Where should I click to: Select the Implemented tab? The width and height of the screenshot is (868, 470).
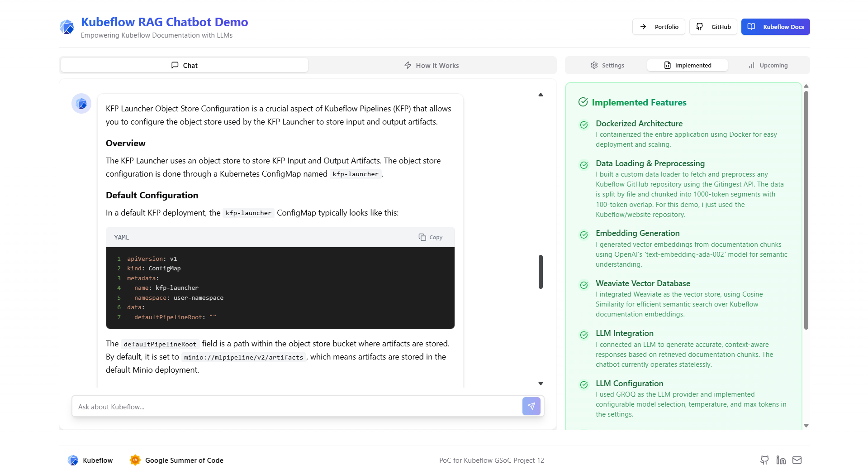[688, 65]
